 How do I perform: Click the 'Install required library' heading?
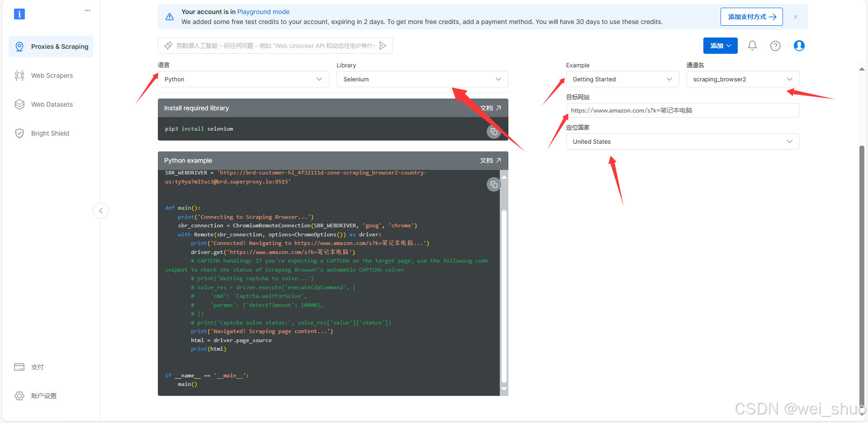click(x=196, y=108)
